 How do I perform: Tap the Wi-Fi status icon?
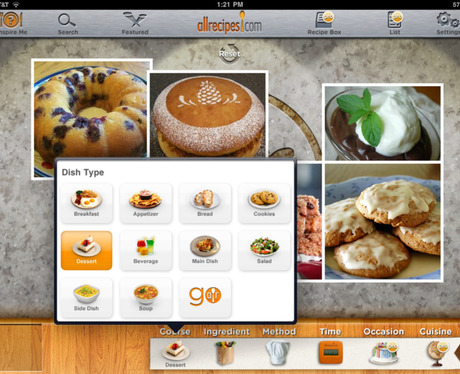click(x=16, y=4)
